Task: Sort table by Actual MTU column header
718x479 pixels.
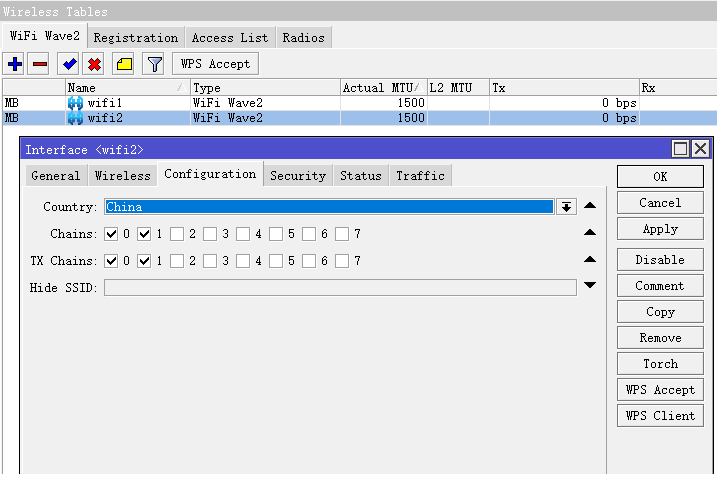Action: tap(382, 88)
